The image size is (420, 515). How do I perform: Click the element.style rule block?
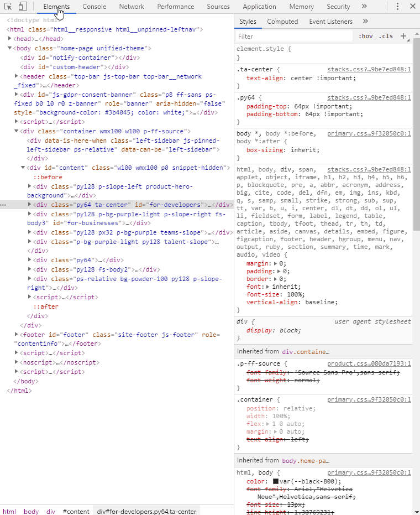(x=323, y=53)
